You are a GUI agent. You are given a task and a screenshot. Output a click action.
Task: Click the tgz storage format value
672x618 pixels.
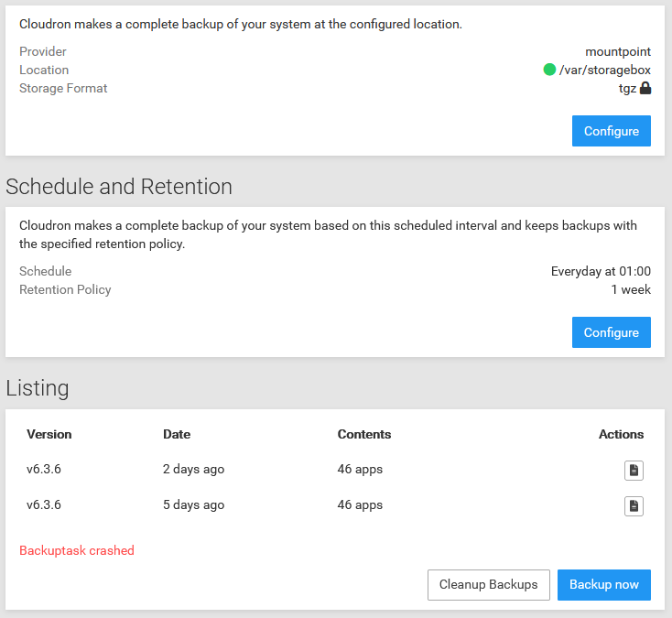627,89
